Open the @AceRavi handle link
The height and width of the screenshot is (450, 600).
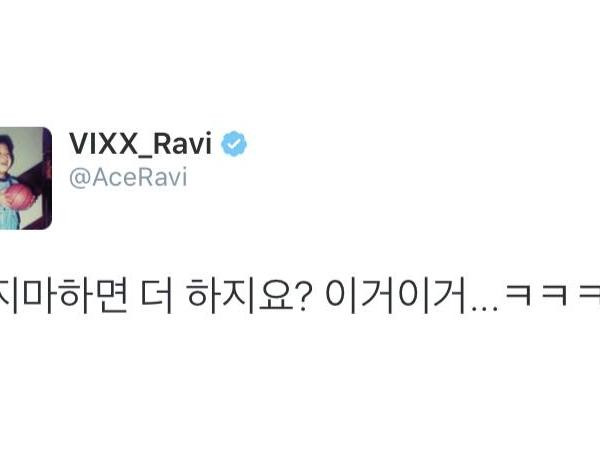128,177
